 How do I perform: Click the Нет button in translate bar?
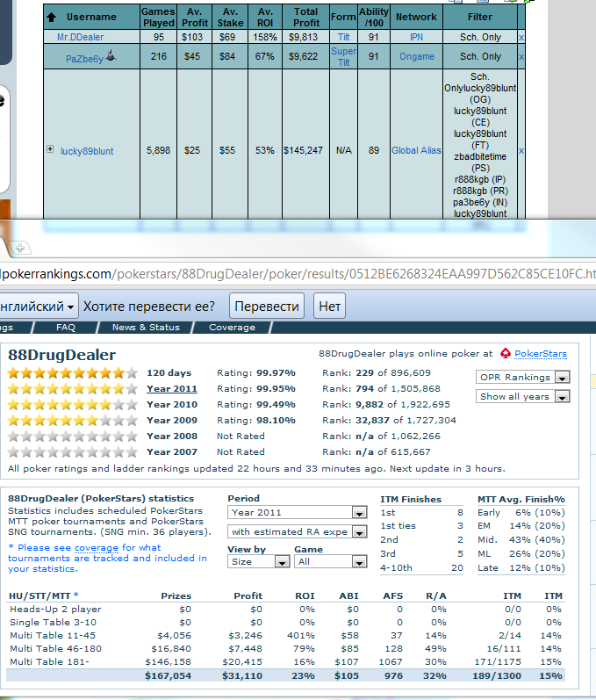coord(330,307)
